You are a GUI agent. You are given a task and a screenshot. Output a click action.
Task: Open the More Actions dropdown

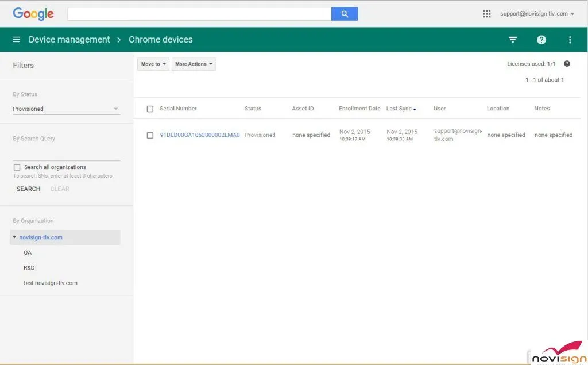194,64
